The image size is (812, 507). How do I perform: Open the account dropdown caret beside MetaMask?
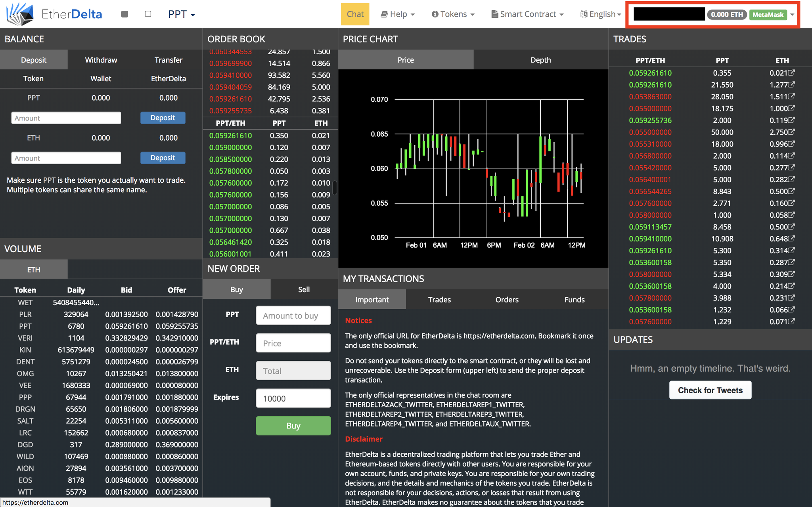point(792,15)
